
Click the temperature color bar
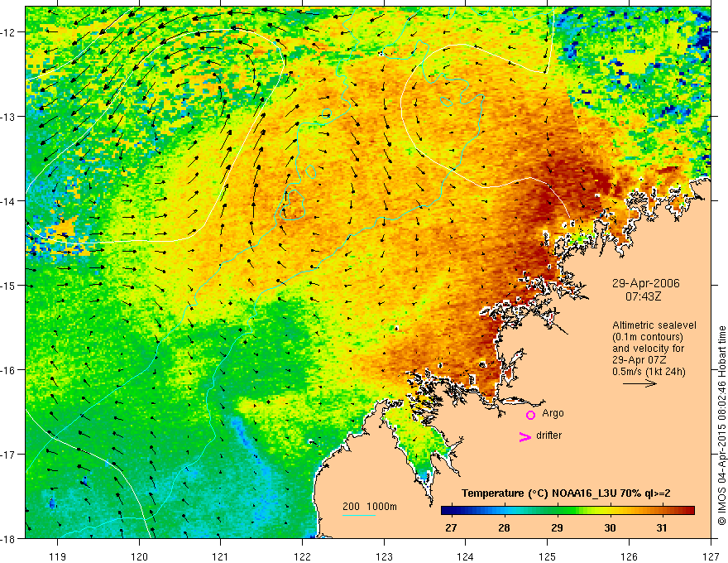568,511
